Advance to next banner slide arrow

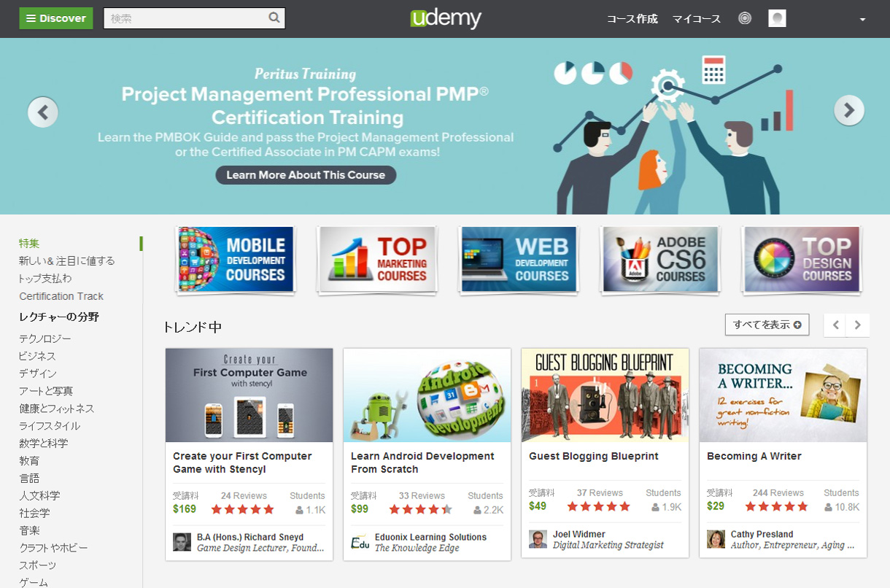(849, 110)
